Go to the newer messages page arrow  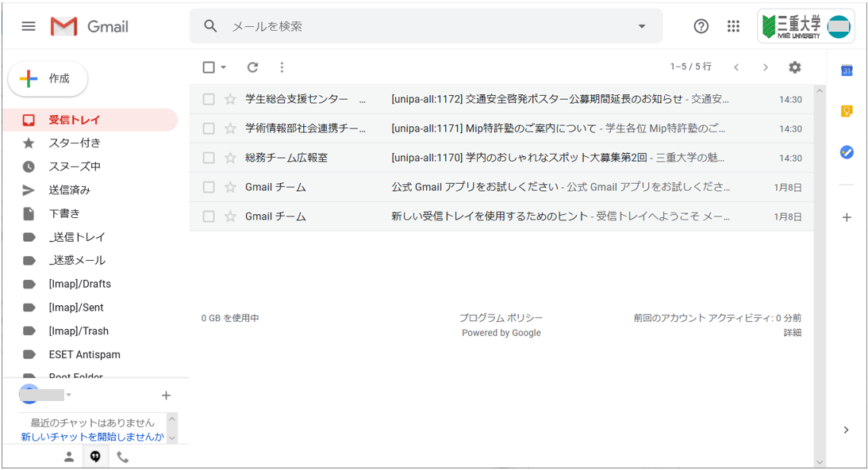click(736, 67)
